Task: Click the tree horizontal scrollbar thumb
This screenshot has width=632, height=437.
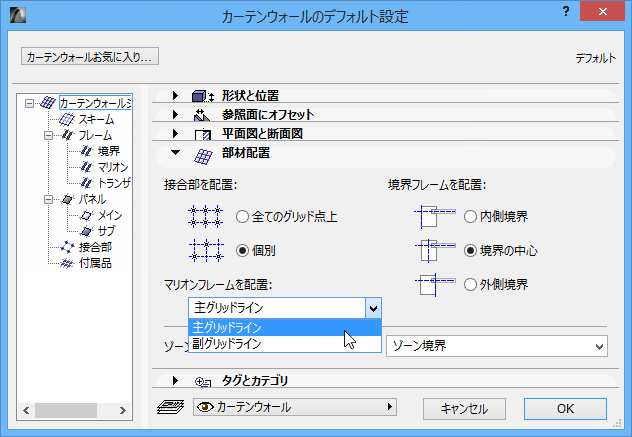Action: tap(66, 410)
